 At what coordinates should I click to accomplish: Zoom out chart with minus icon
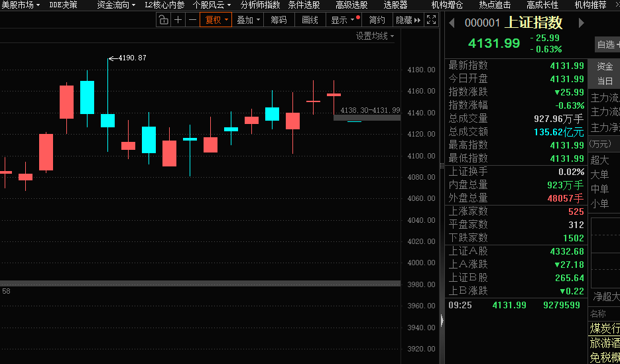[192, 20]
